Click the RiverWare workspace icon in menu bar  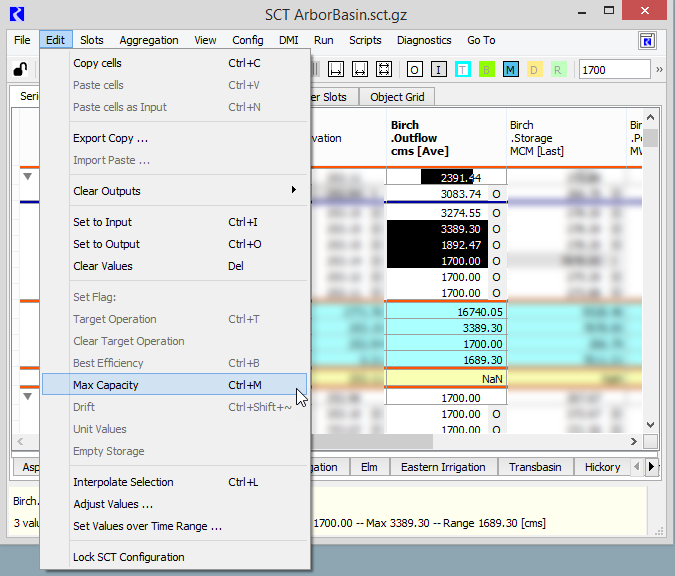648,41
